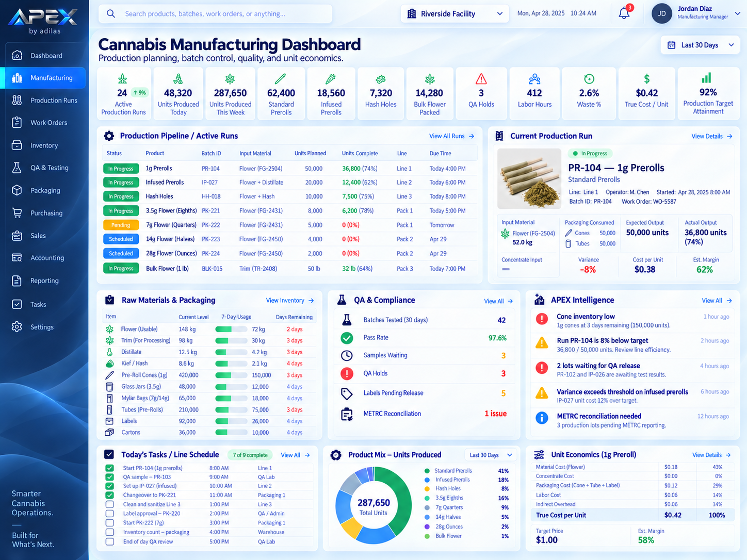Click the View All Runs link
747x560 pixels.
click(x=451, y=136)
